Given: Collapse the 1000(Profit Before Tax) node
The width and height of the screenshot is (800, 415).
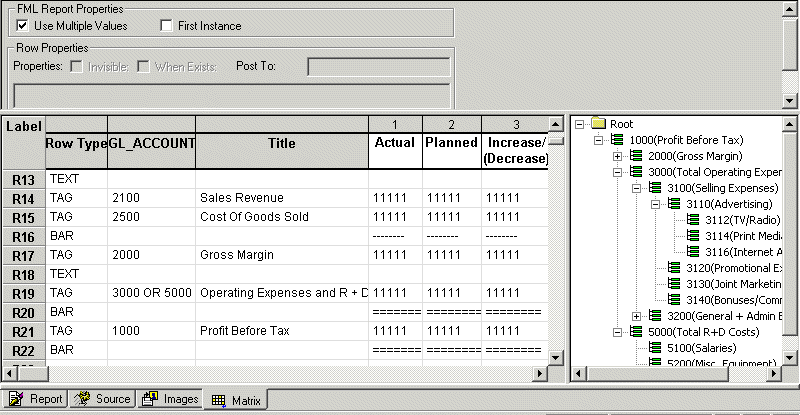Looking at the screenshot, I should (x=598, y=140).
